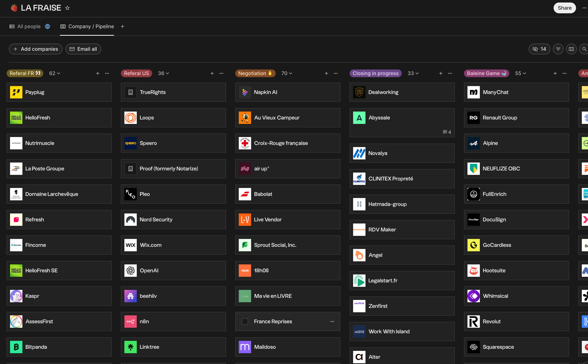The height and width of the screenshot is (364, 588).
Task: Open the search magnifier icon
Action: point(584,49)
